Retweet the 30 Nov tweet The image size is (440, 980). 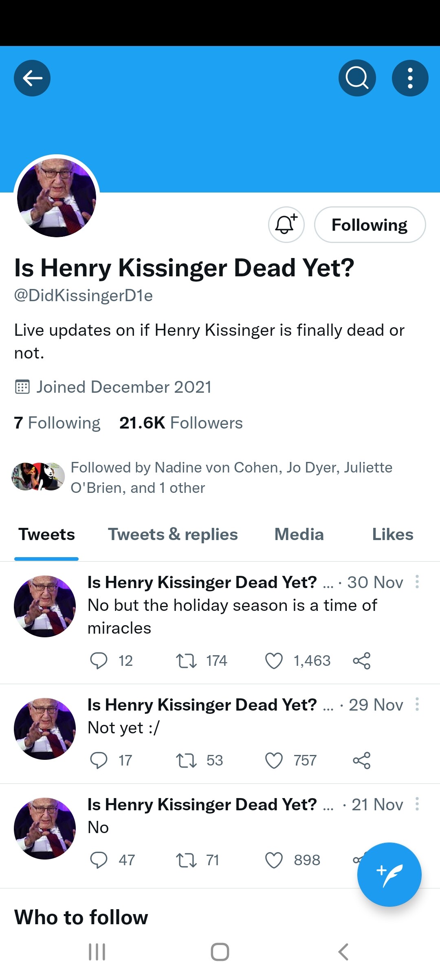186,661
